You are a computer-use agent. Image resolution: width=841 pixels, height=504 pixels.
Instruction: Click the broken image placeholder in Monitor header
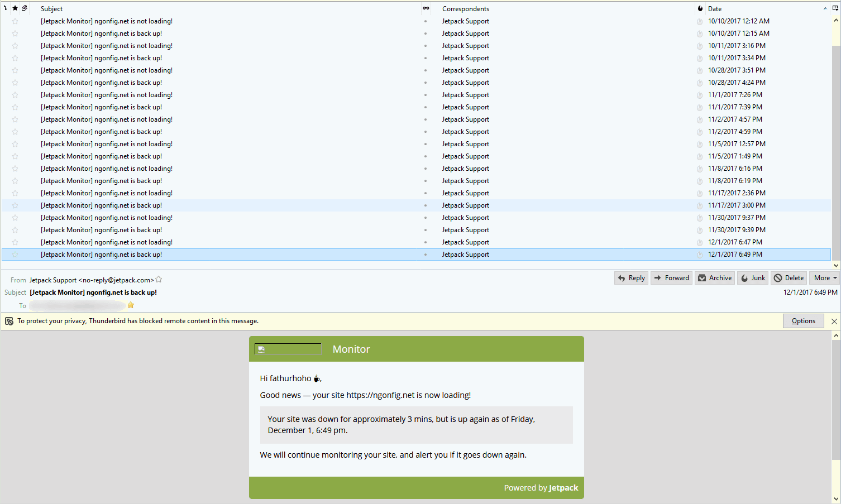coord(288,349)
